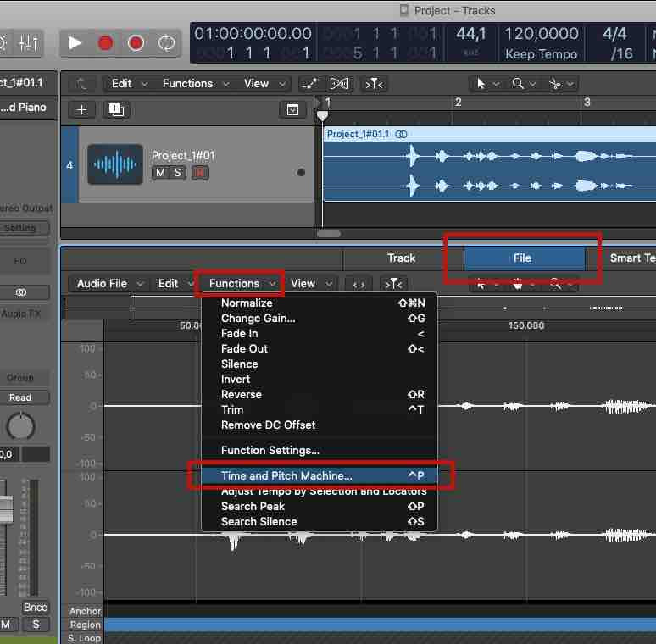Adjust the channel strip pan knob
The image size is (656, 644).
tap(20, 426)
